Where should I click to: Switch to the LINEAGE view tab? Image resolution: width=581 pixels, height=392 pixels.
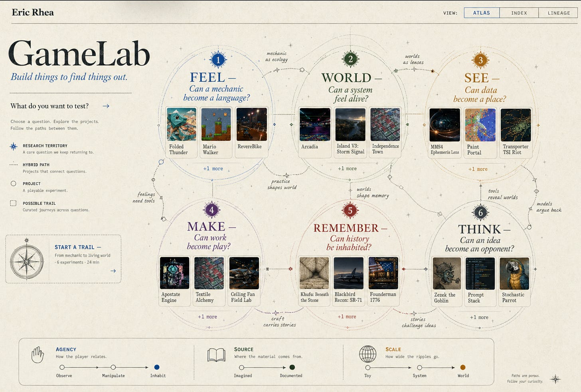click(559, 13)
